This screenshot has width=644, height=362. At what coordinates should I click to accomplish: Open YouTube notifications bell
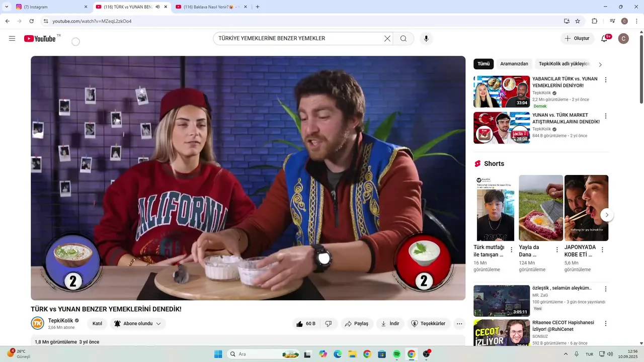tap(605, 38)
